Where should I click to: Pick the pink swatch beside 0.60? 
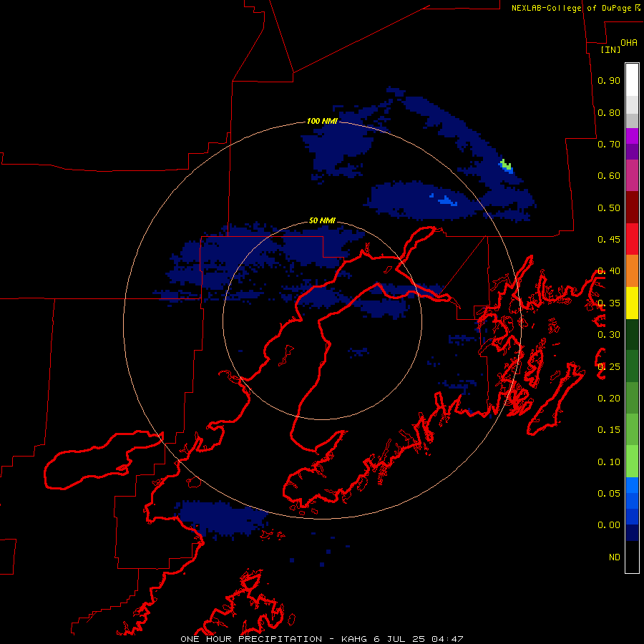pyautogui.click(x=632, y=175)
